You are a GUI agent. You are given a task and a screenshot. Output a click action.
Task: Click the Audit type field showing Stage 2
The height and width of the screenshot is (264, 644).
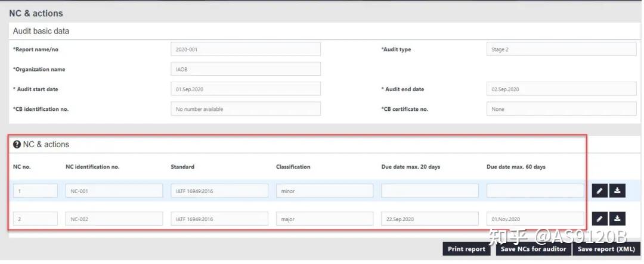coord(561,49)
